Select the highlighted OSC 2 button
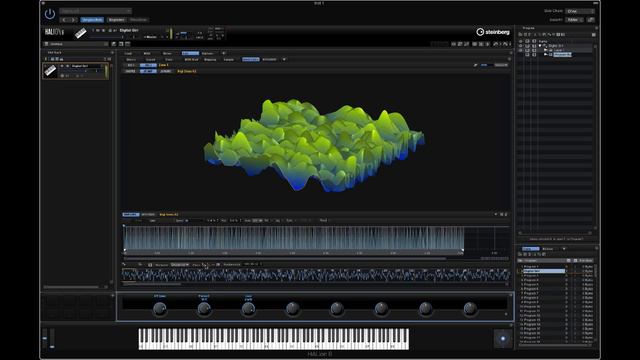The image size is (640, 360). click(x=148, y=65)
